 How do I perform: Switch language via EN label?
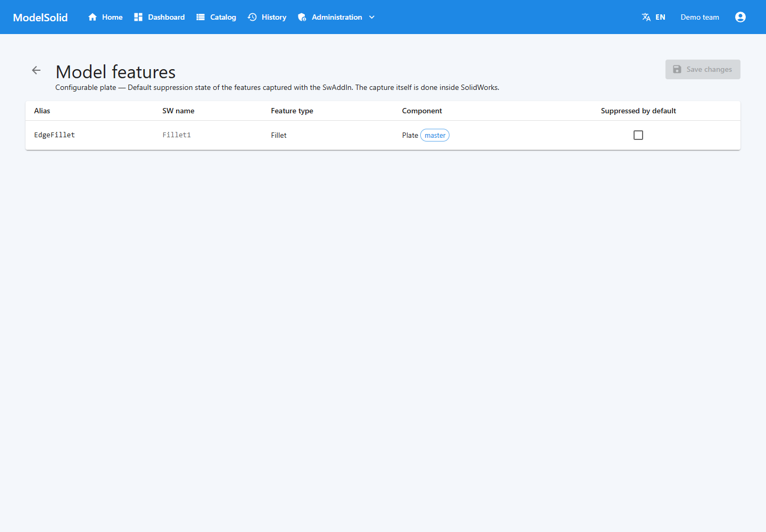point(660,17)
